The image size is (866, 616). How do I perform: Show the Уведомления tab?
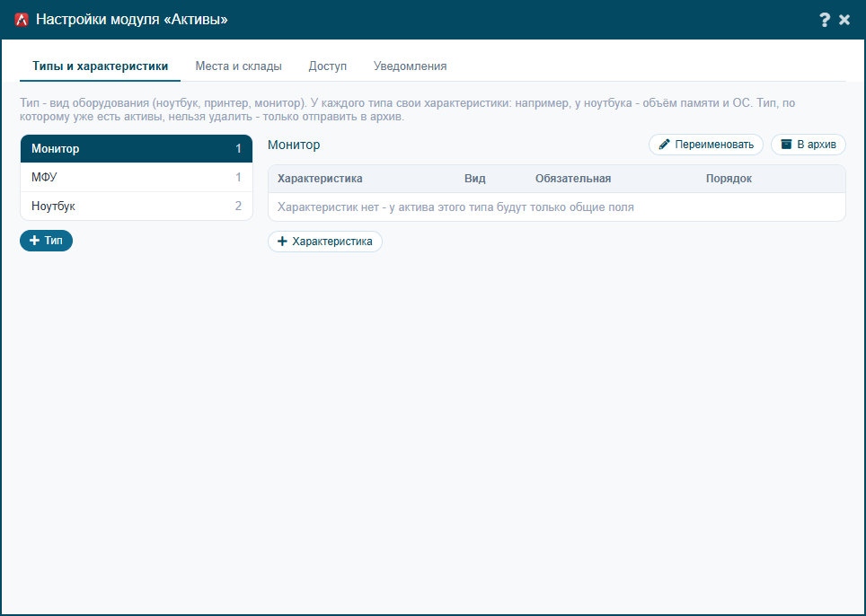[x=410, y=66]
